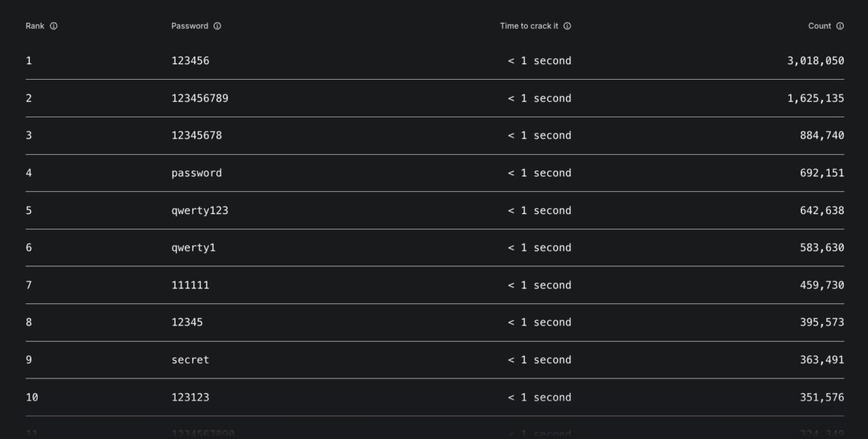Click the count value 1,625,135
Image resolution: width=868 pixels, height=439 pixels.
(815, 98)
